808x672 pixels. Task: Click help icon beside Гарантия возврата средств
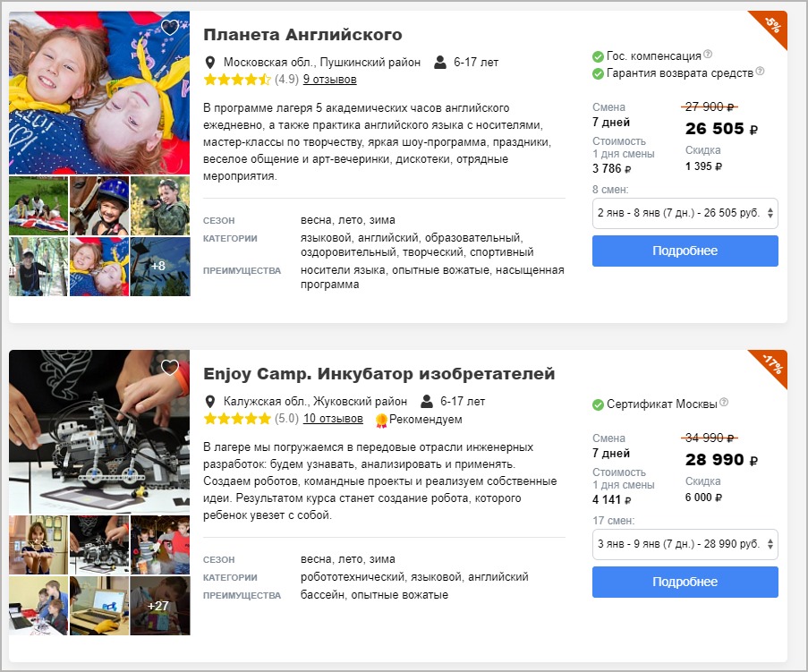coord(760,71)
